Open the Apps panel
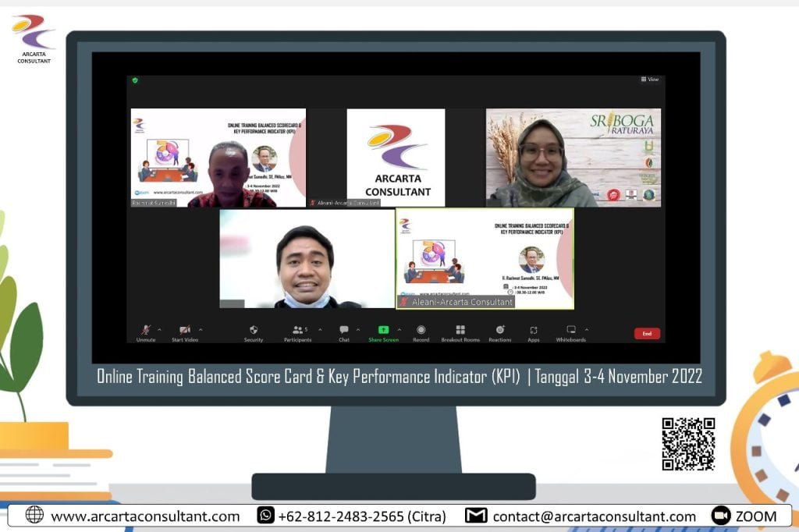799x532 pixels. [x=534, y=331]
